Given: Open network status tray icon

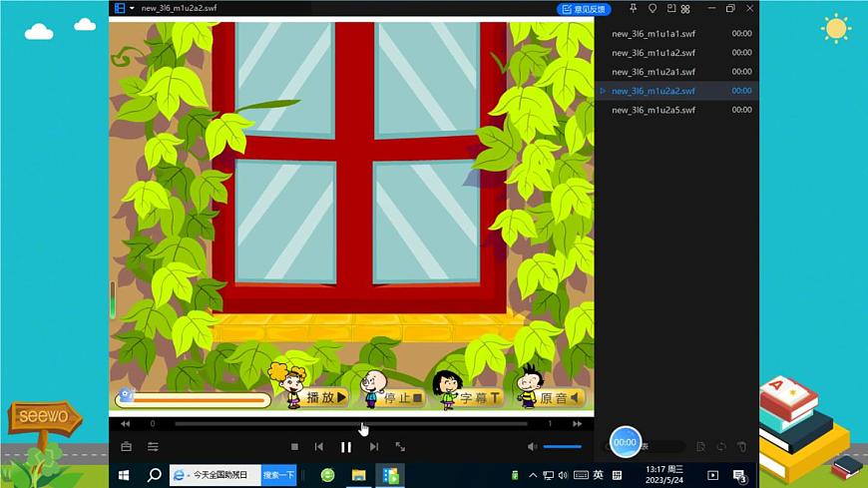Looking at the screenshot, I should 548,475.
